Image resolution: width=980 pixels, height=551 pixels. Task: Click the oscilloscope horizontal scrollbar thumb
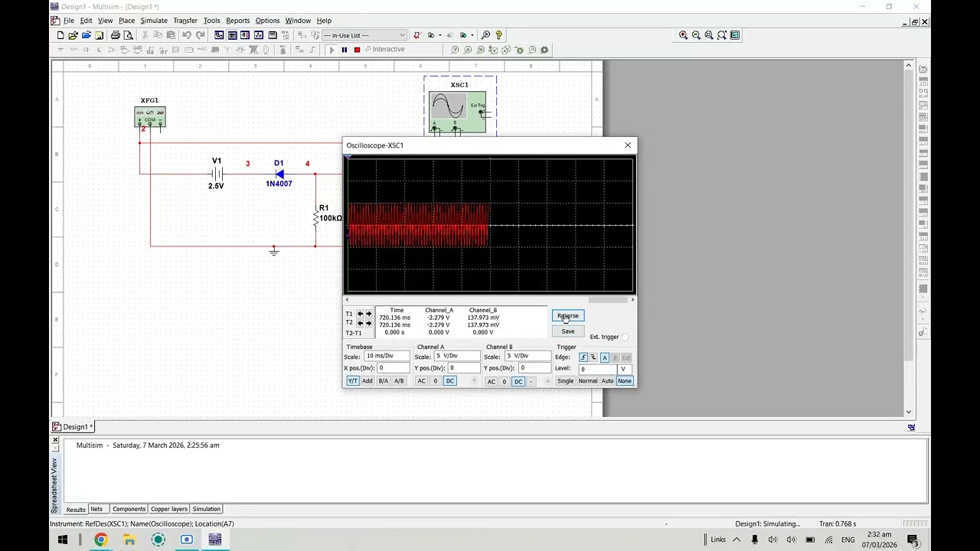click(608, 300)
